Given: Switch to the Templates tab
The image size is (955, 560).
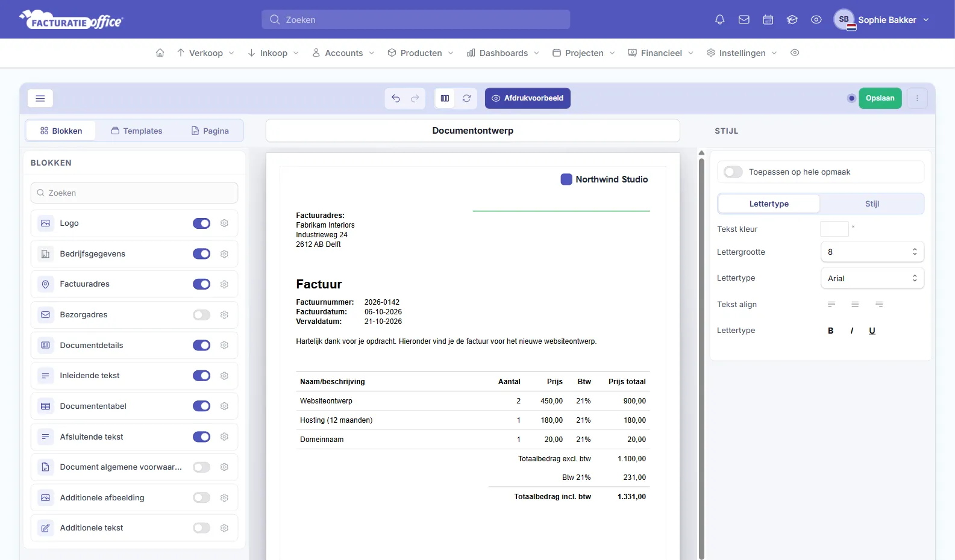Looking at the screenshot, I should pyautogui.click(x=137, y=131).
